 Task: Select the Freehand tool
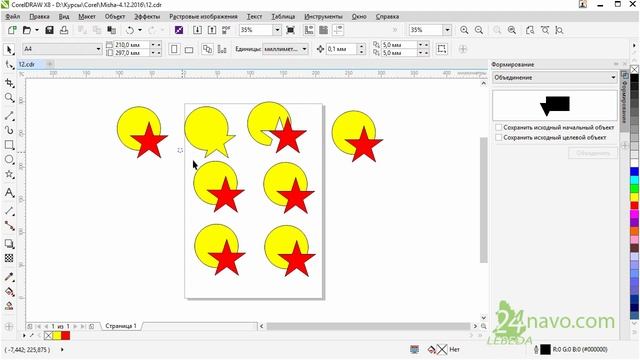pyautogui.click(x=9, y=116)
